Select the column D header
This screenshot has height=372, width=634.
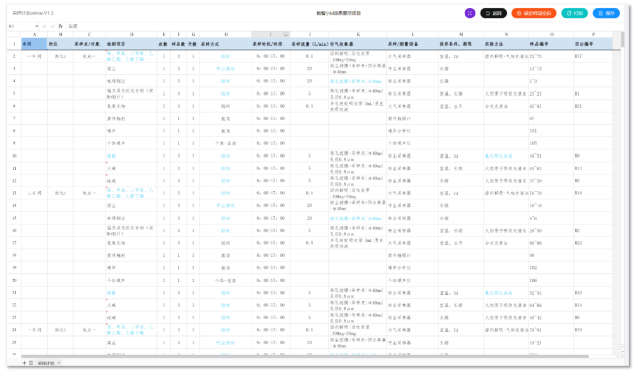click(x=131, y=34)
